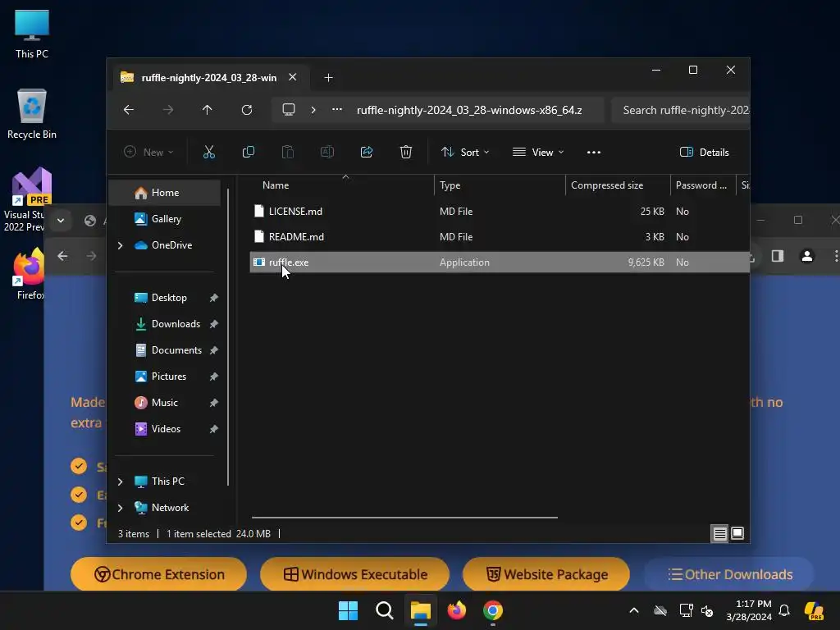The height and width of the screenshot is (630, 840).
Task: Sort by Compressed size column header
Action: click(618, 185)
